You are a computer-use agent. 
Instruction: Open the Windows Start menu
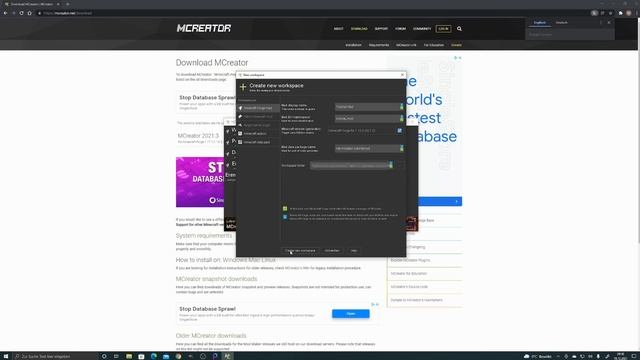[6, 356]
